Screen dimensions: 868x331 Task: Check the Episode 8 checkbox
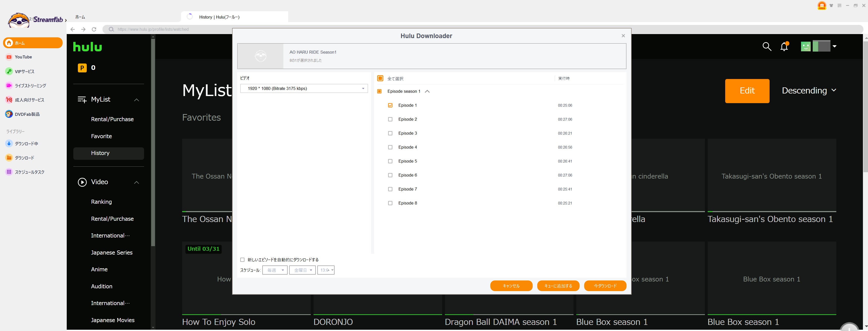390,203
